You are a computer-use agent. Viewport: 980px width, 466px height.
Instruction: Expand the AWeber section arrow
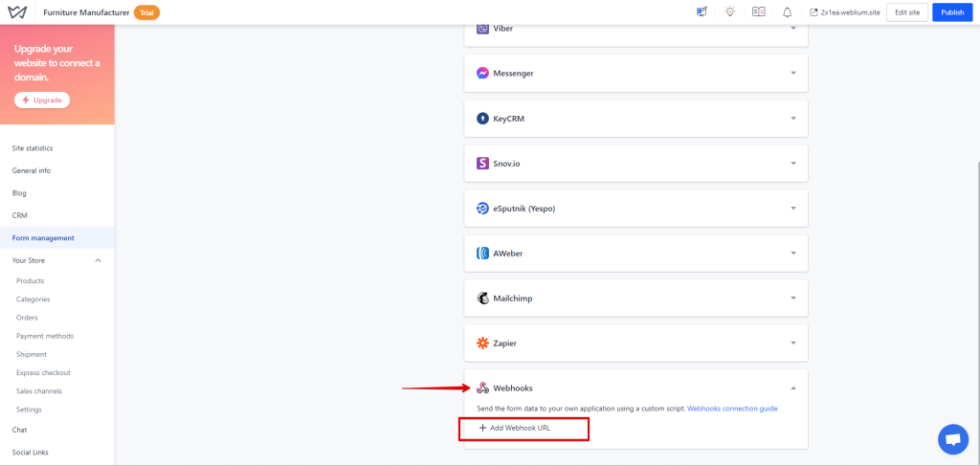coord(793,254)
